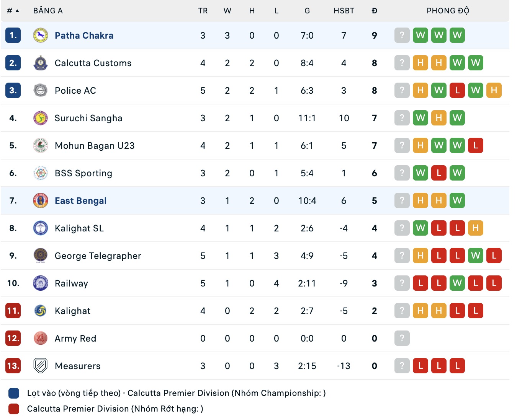Open the East Bengal team page

click(80, 200)
